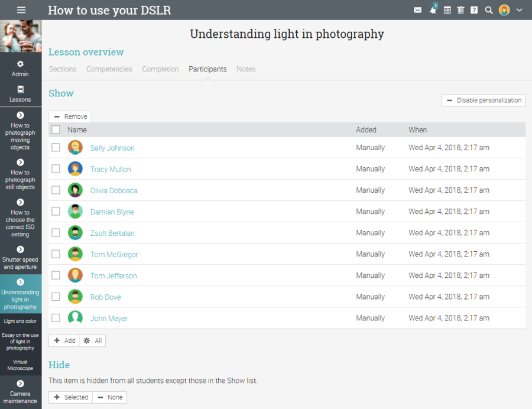The width and height of the screenshot is (532, 409).
Task: Switch to the Notes tab
Action: pyautogui.click(x=246, y=69)
